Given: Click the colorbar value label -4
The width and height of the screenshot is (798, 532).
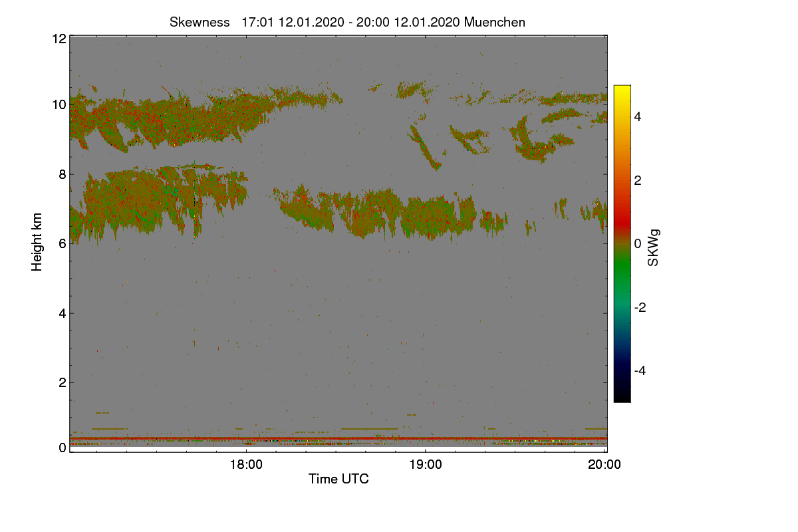Looking at the screenshot, I should 639,370.
